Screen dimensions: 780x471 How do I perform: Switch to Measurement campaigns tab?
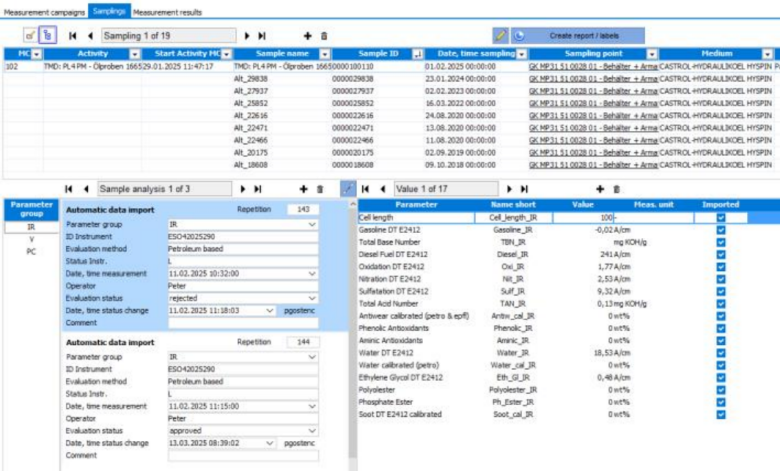tap(44, 12)
